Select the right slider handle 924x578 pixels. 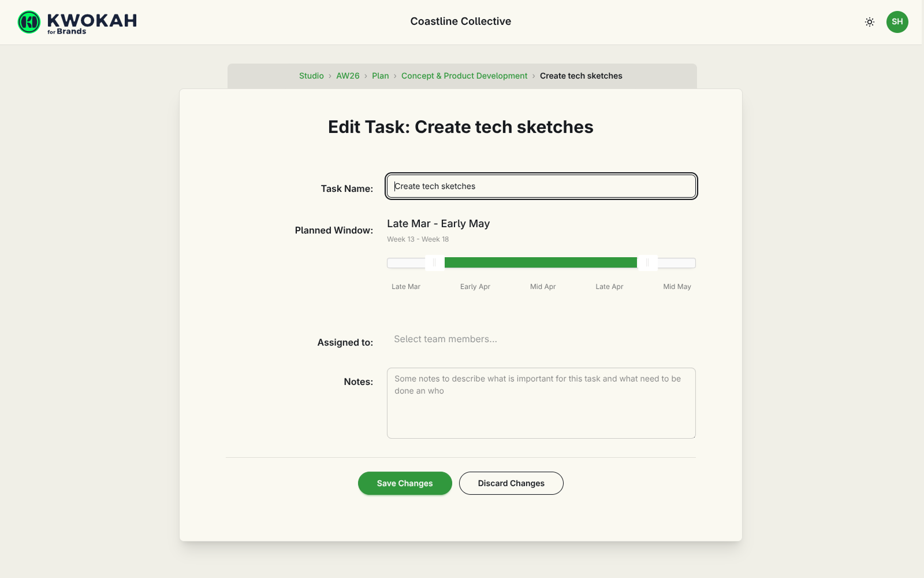pyautogui.click(x=647, y=262)
